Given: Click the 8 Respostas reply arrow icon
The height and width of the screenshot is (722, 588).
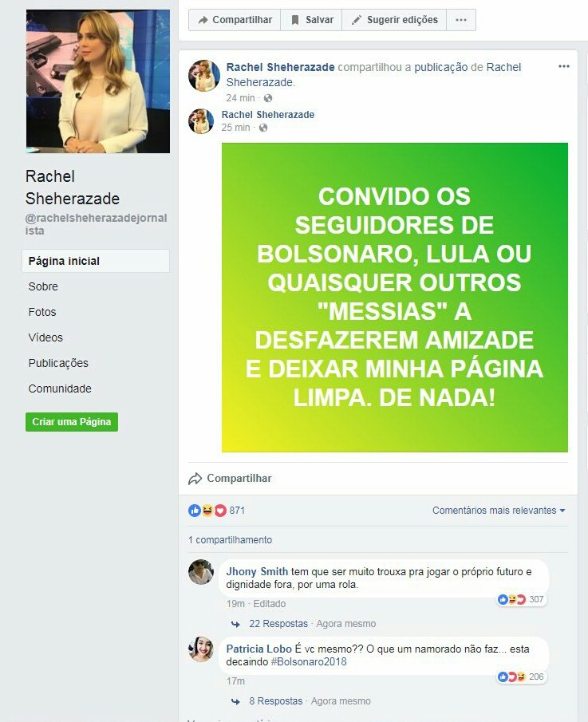Looking at the screenshot, I should point(235,701).
